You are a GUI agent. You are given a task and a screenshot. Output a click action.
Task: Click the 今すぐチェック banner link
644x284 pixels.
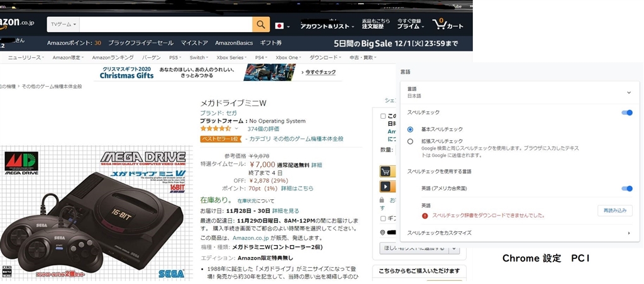[x=320, y=72]
